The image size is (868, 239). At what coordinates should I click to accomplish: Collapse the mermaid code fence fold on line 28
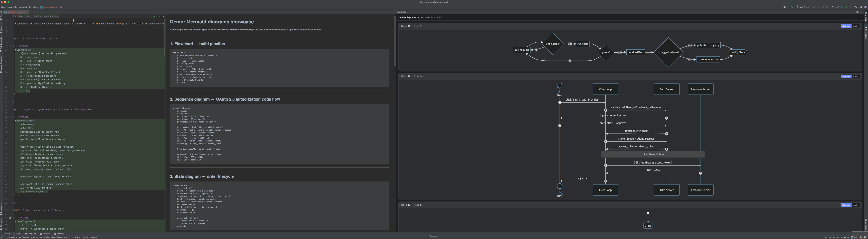point(14,117)
